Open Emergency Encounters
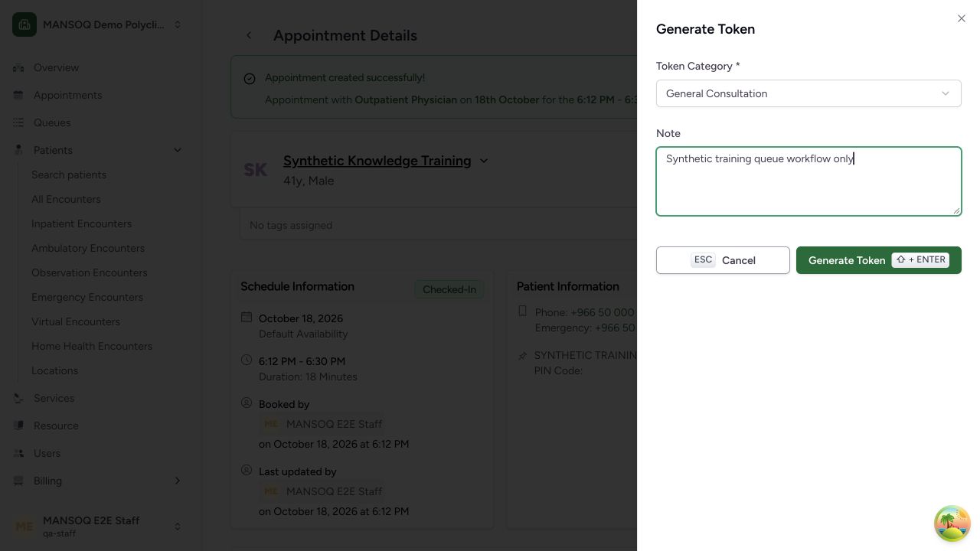 [87, 297]
